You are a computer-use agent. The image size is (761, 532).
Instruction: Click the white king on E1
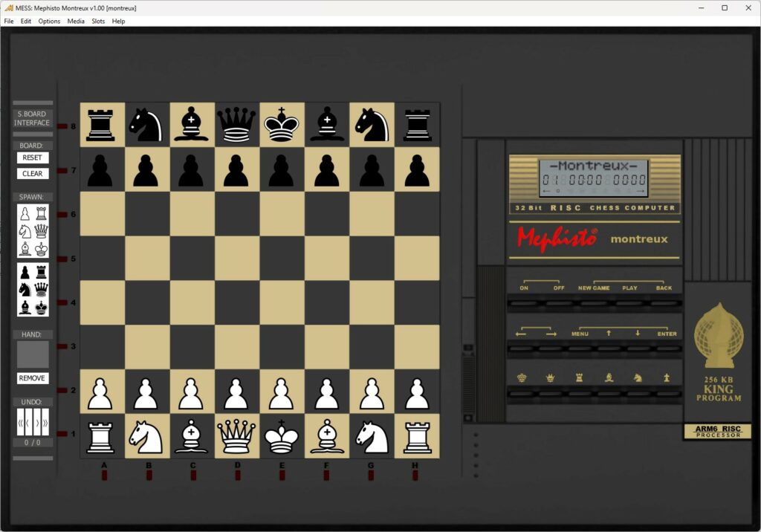coord(282,436)
